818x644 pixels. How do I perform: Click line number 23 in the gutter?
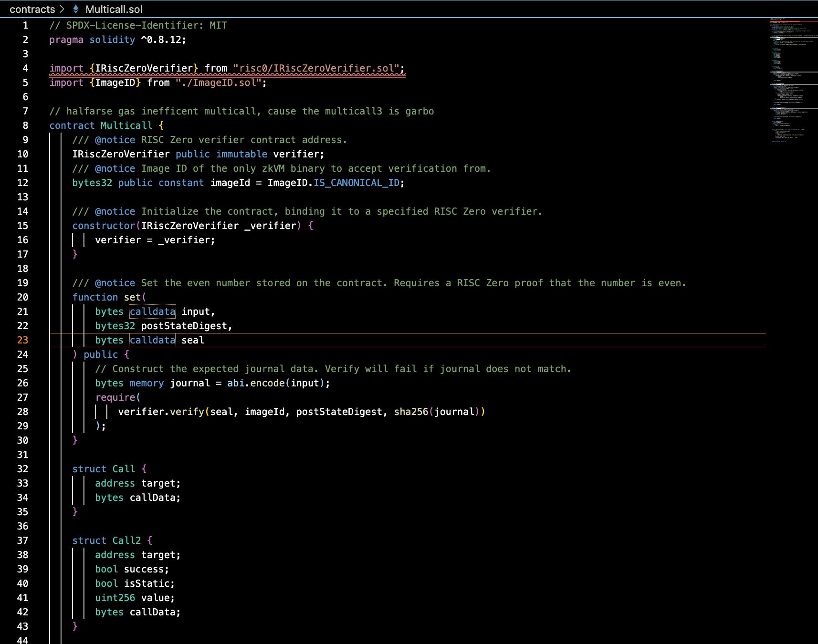point(22,340)
